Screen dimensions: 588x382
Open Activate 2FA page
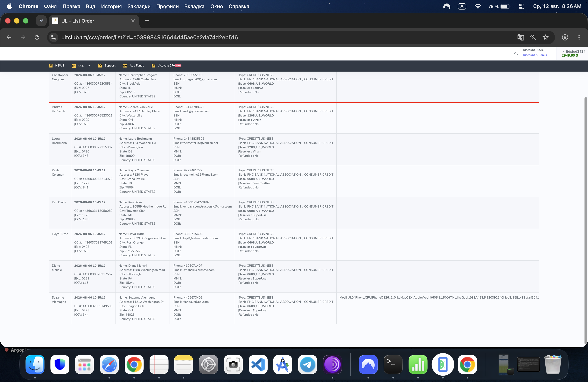tap(166, 66)
